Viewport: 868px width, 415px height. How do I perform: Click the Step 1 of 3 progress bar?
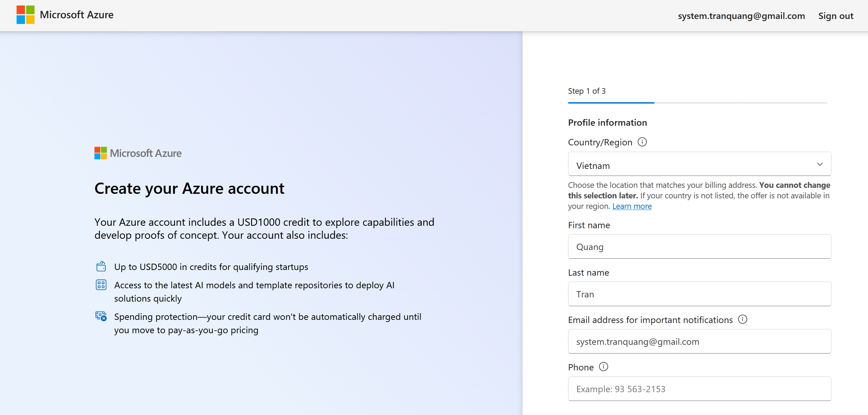tap(698, 103)
